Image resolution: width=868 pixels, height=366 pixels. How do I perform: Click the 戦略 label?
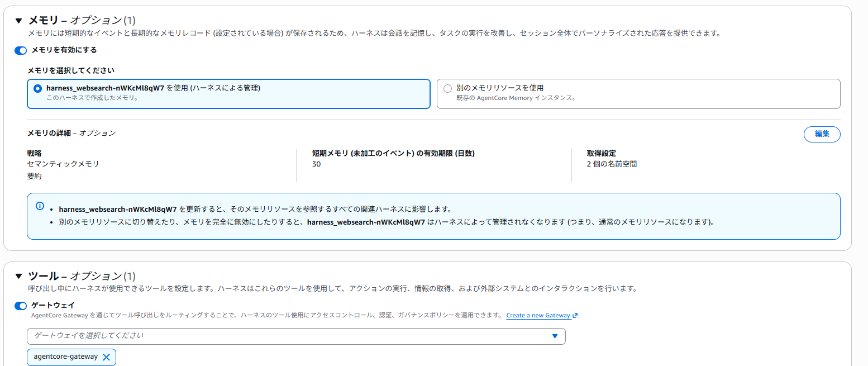35,153
